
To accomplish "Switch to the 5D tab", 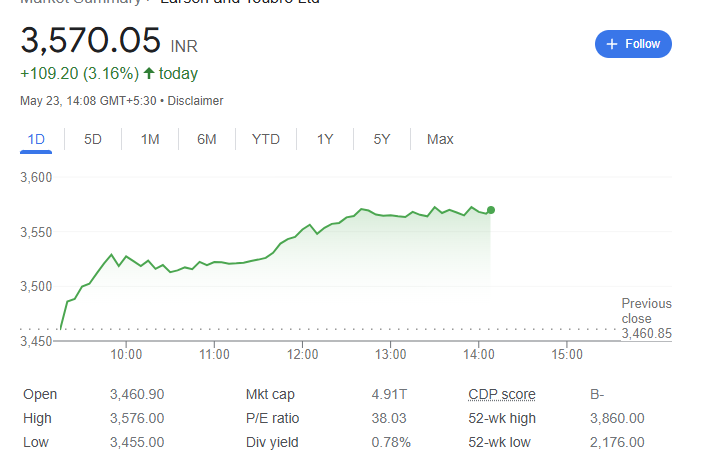I will (x=93, y=139).
